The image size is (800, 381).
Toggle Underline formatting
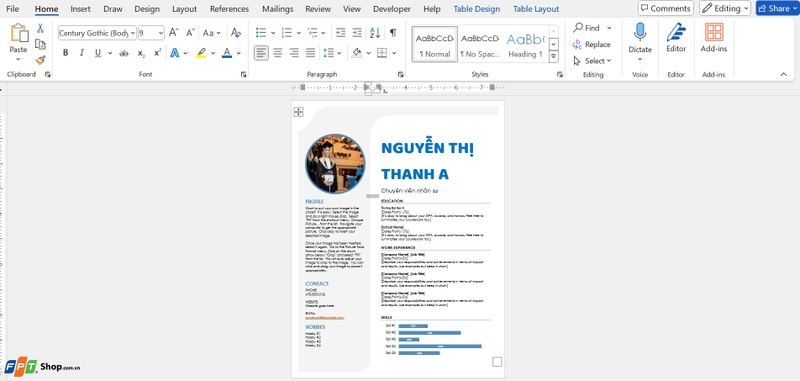pos(97,53)
